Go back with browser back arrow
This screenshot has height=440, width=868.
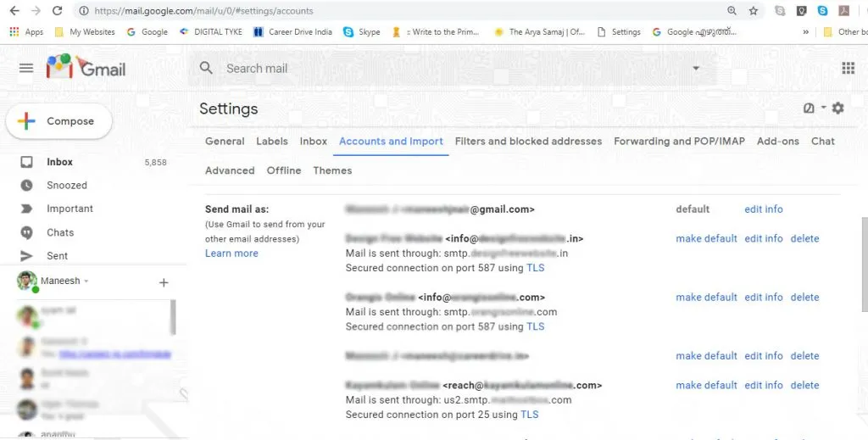(x=14, y=10)
